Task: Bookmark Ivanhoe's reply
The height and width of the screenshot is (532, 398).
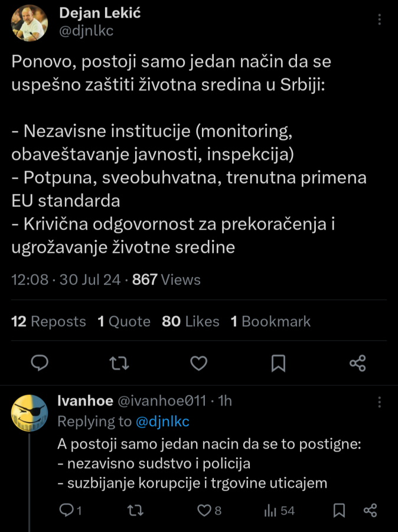Action: coord(339,510)
